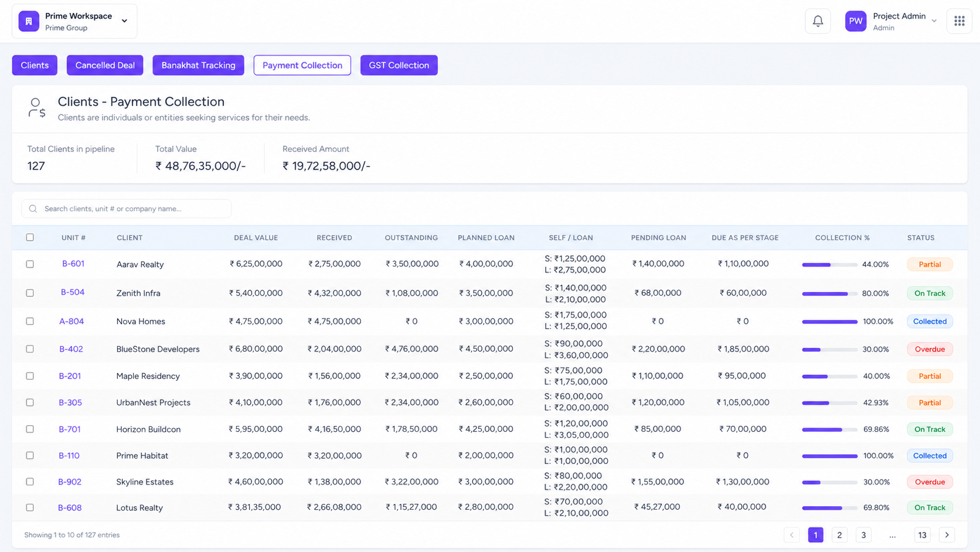Check the BlueStone Developers row checkbox
980x552 pixels.
(30, 349)
